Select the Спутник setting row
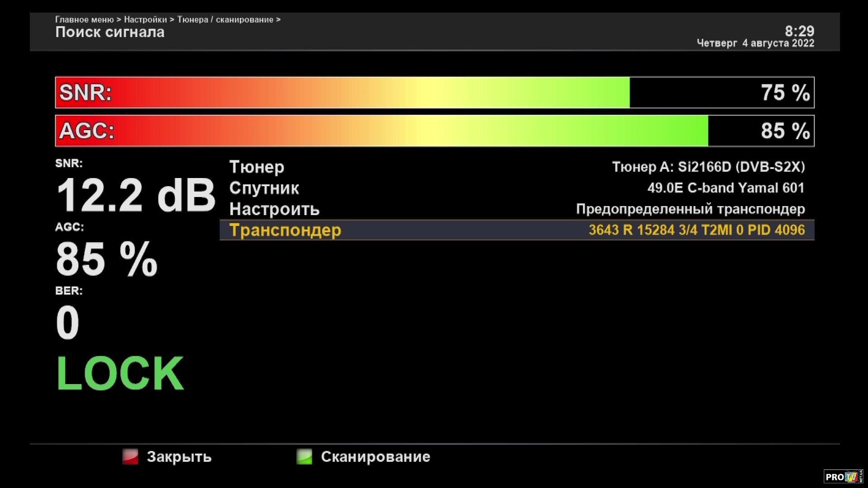Screen dimensions: 868x488 tap(264, 188)
